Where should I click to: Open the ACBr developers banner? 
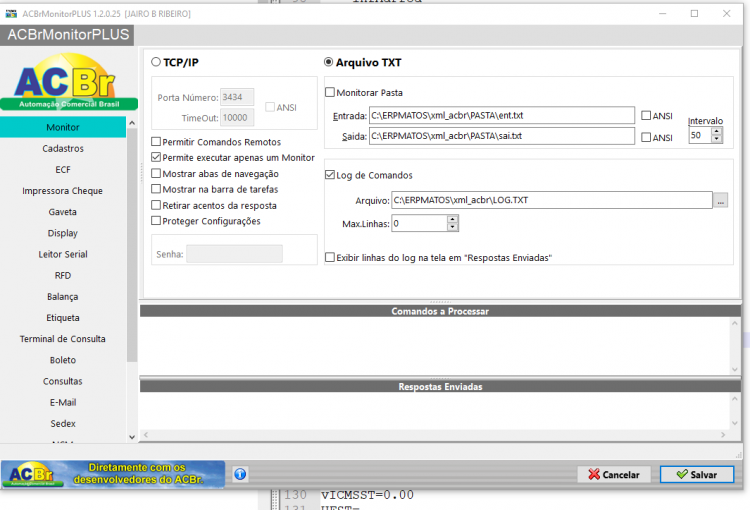113,474
